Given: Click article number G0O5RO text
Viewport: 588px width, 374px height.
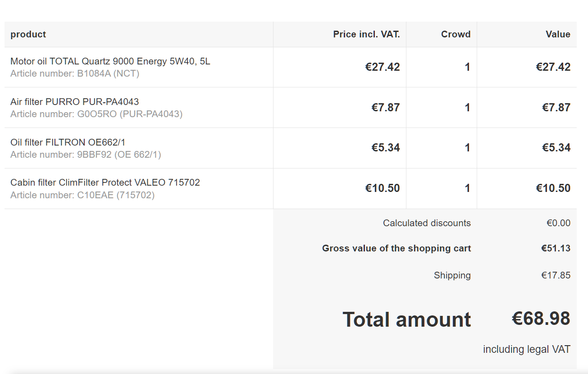Looking at the screenshot, I should point(96,114).
